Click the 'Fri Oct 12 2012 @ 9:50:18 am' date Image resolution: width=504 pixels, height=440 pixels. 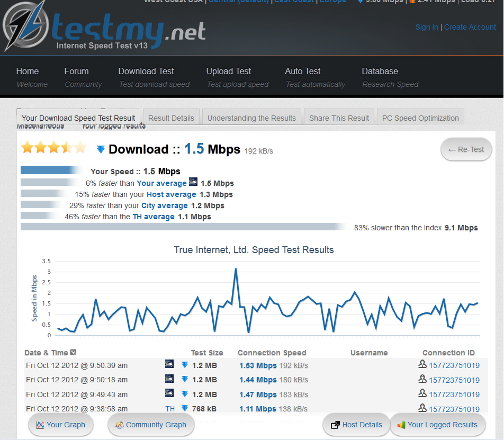point(77,380)
